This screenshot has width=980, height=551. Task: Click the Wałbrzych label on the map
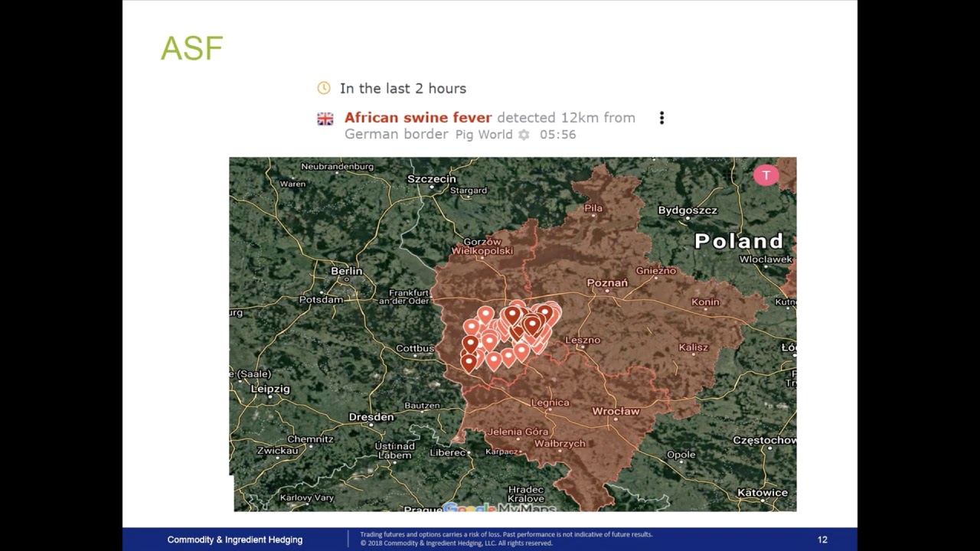560,444
